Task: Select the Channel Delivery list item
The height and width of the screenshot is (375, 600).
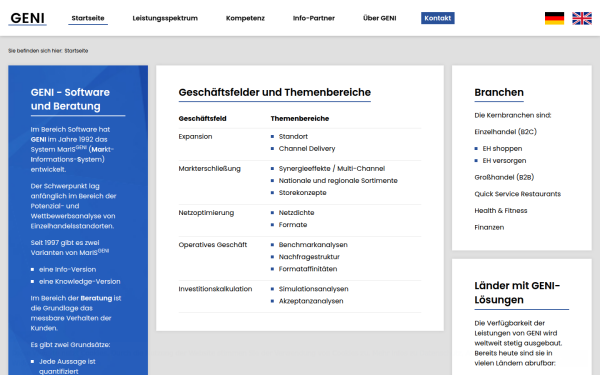Action: pyautogui.click(x=307, y=148)
